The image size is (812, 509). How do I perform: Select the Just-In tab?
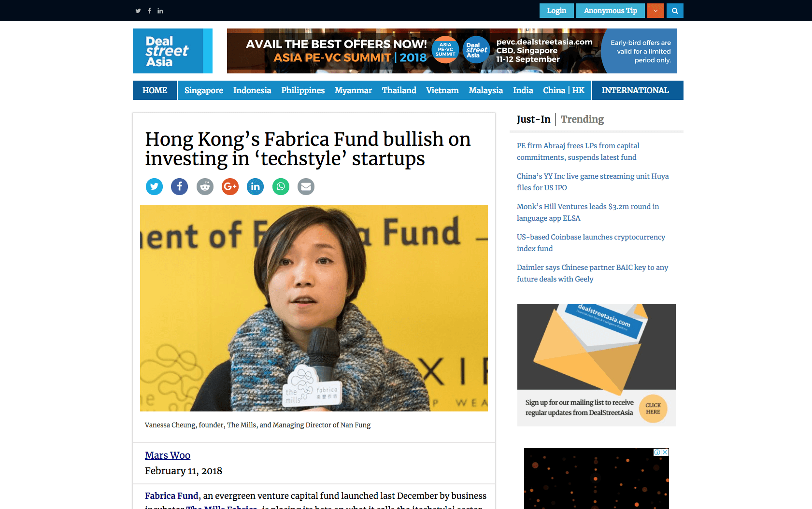(x=533, y=119)
